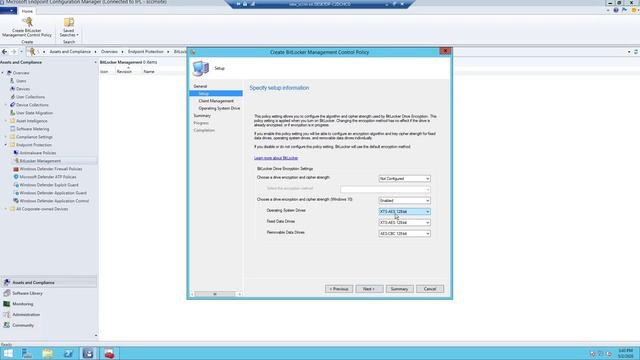Go to Operating System Drive wizard page
This screenshot has height=360, width=640.
(219, 108)
